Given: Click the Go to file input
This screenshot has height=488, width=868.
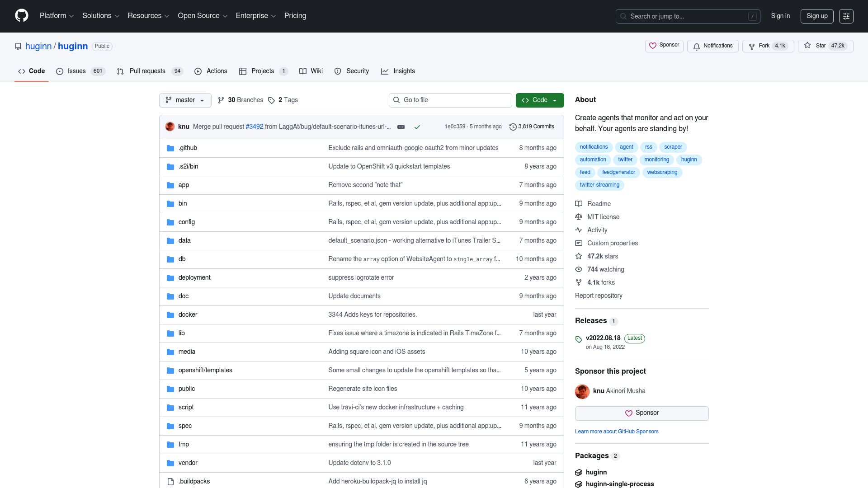Looking at the screenshot, I should pos(450,100).
